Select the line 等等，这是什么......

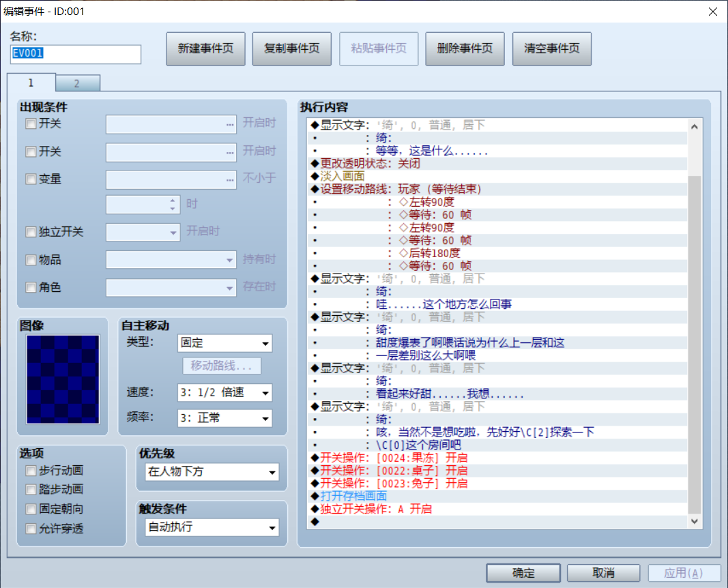coord(497,151)
